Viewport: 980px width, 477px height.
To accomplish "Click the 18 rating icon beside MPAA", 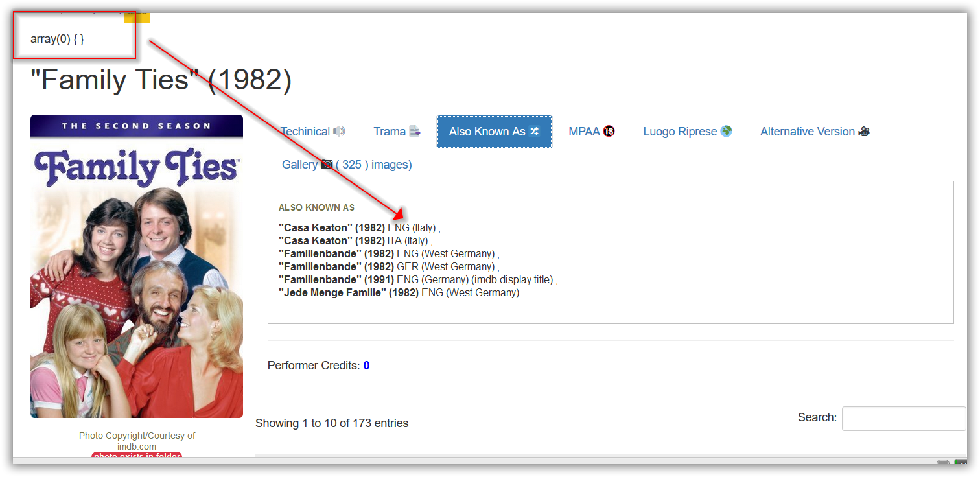I will pos(609,132).
